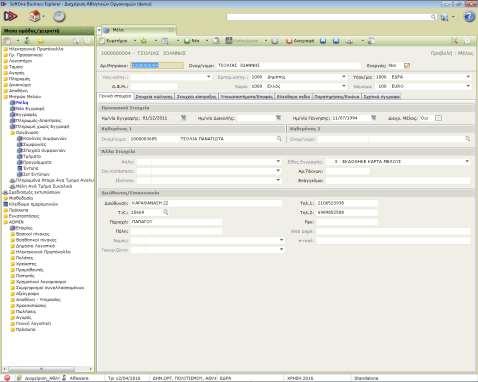This screenshot has height=382, width=478.
Task: Open the calendar picker for Ημ/νία Γέννησης
Action: (374, 118)
